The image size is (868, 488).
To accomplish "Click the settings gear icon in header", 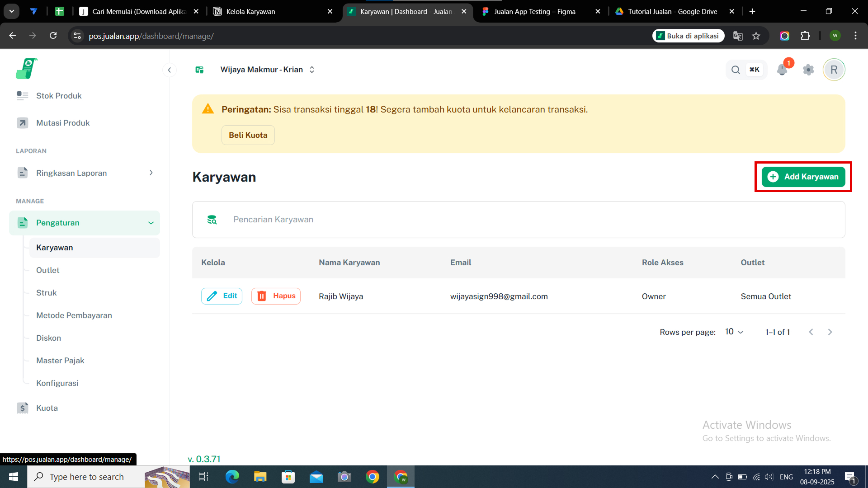I will tap(808, 70).
